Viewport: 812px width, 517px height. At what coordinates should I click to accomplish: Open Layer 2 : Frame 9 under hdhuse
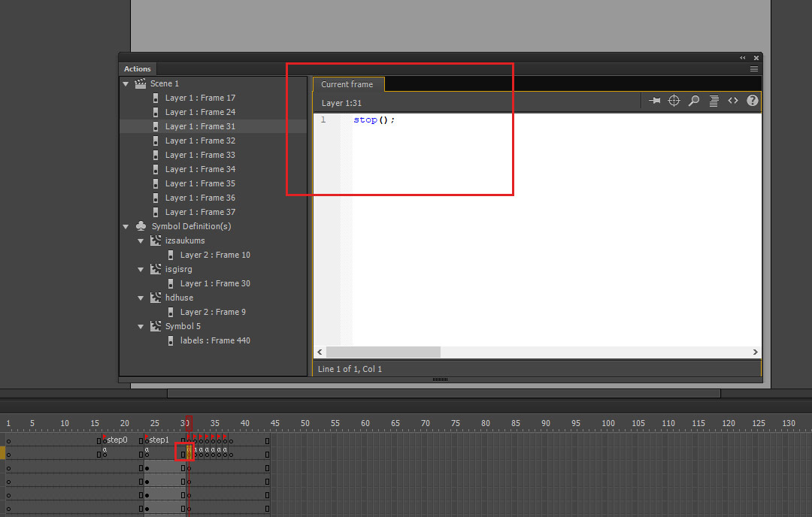tap(213, 312)
